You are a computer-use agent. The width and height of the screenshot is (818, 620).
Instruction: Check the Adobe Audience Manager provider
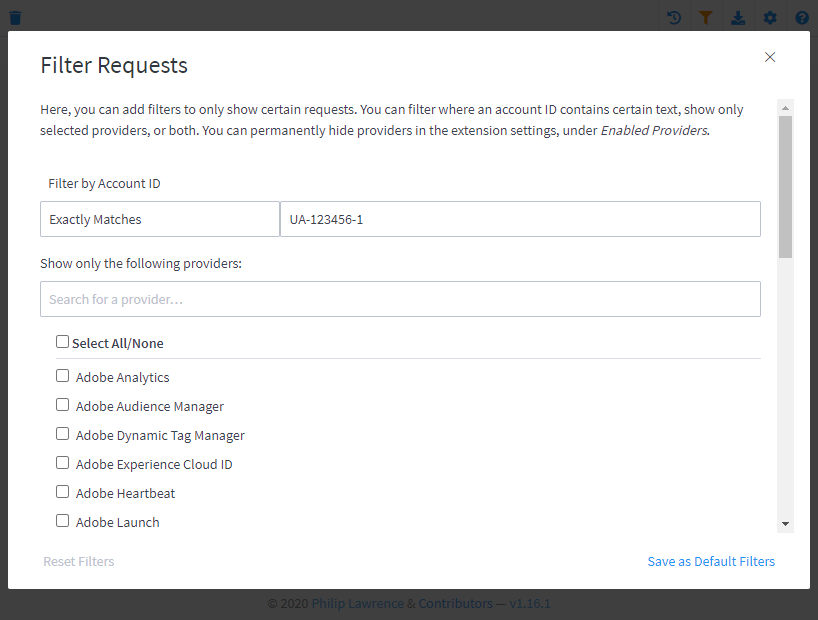63,405
